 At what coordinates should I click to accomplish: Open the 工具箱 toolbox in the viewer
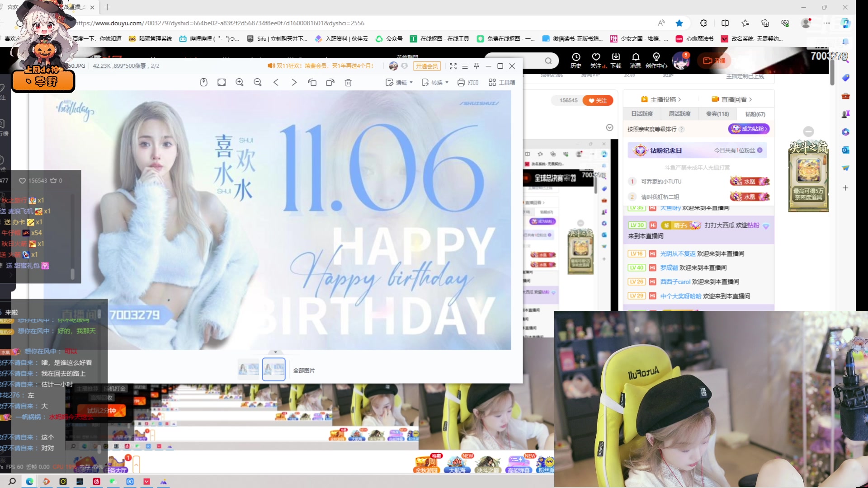(x=502, y=82)
